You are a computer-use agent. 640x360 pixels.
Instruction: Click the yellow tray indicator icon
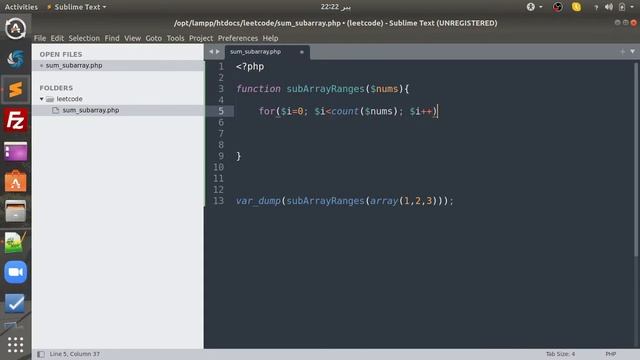point(576,7)
